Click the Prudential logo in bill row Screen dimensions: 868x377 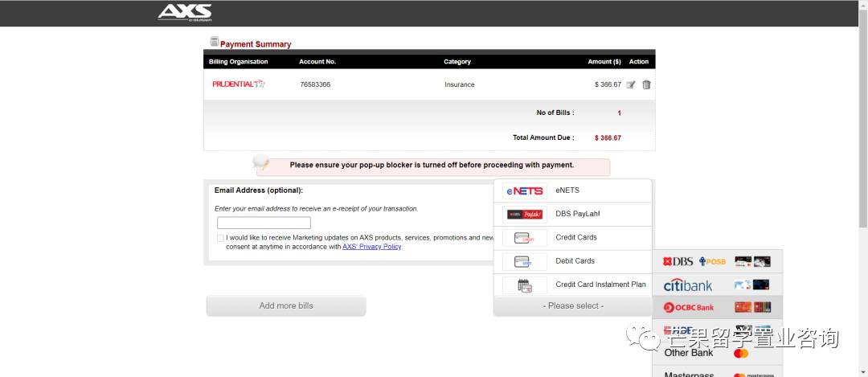(238, 84)
